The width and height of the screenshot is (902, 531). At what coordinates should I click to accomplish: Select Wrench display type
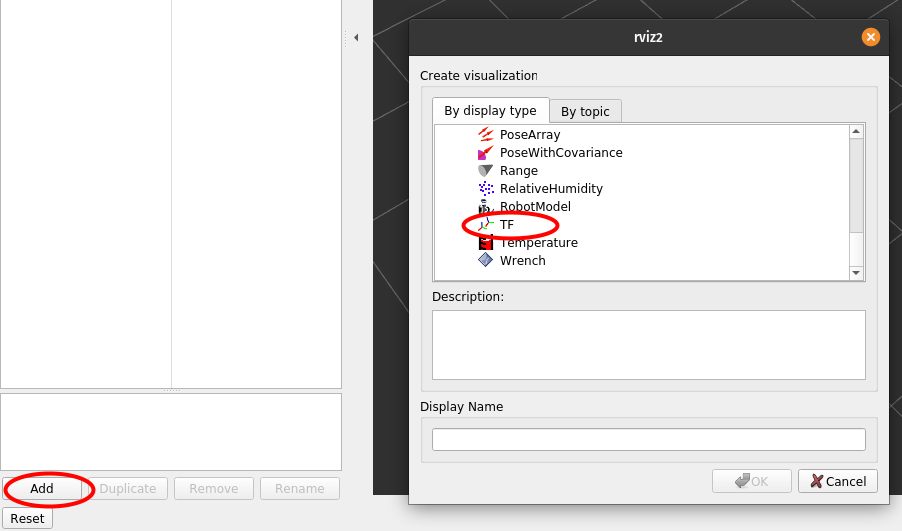(522, 260)
